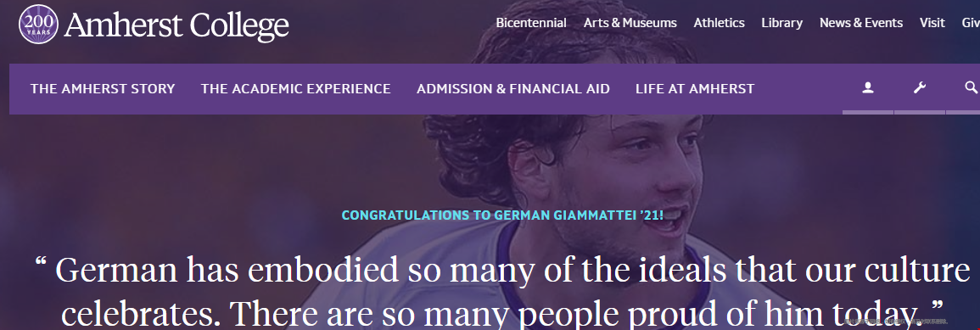Open the user account login icon

tap(867, 88)
